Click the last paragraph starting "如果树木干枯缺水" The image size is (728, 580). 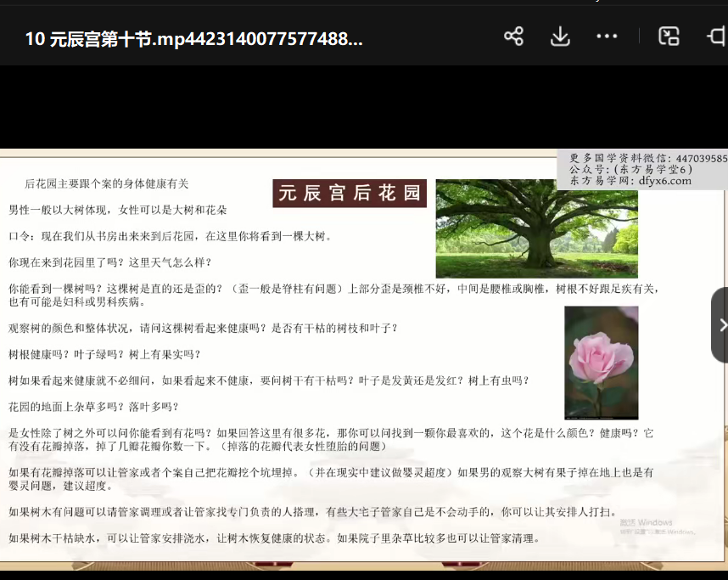point(273,538)
